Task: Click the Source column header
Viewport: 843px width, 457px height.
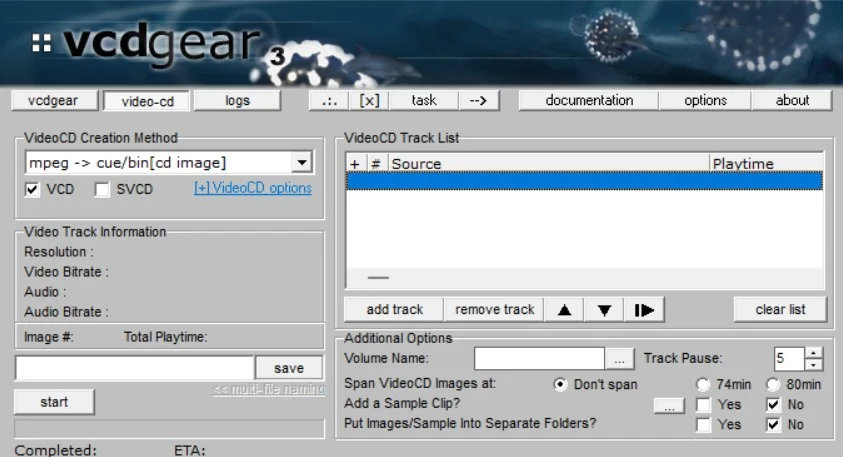Action: (548, 163)
